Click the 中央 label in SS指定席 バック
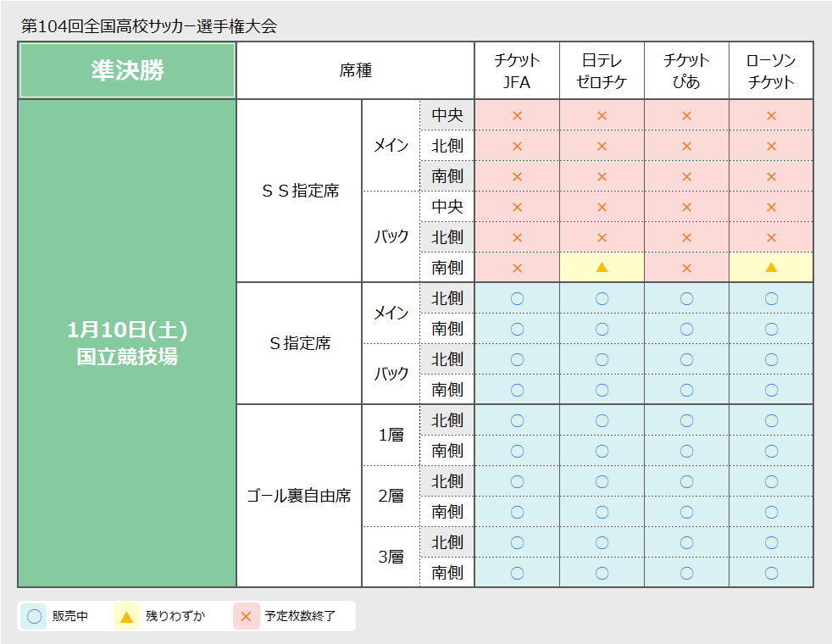832x644 pixels. pyautogui.click(x=447, y=207)
